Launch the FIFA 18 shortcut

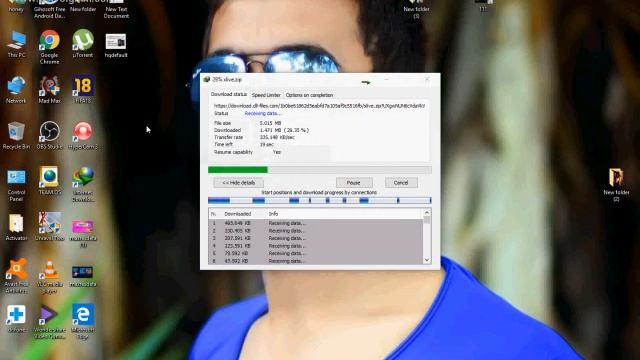pyautogui.click(x=83, y=89)
